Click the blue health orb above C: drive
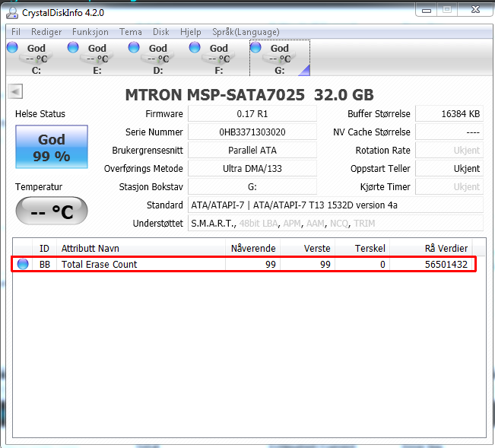 (12, 47)
